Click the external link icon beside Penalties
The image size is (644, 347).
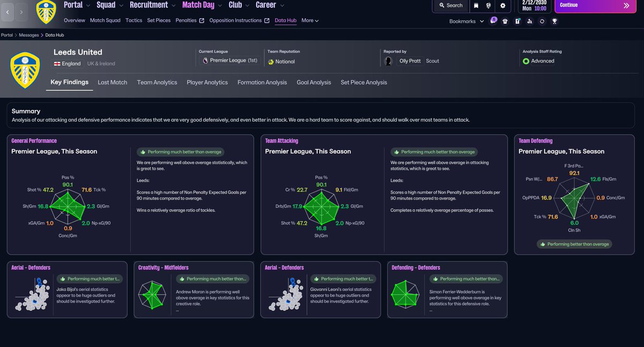202,21
